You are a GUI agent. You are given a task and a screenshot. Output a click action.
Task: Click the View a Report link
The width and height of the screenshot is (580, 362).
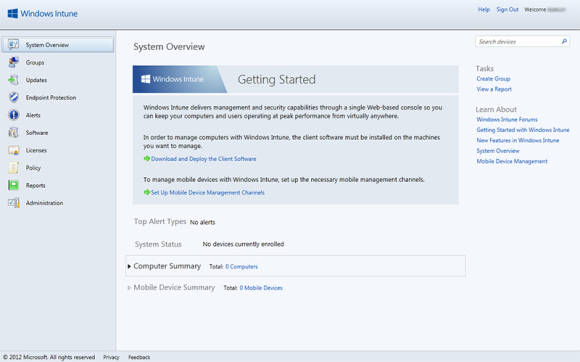pyautogui.click(x=494, y=89)
